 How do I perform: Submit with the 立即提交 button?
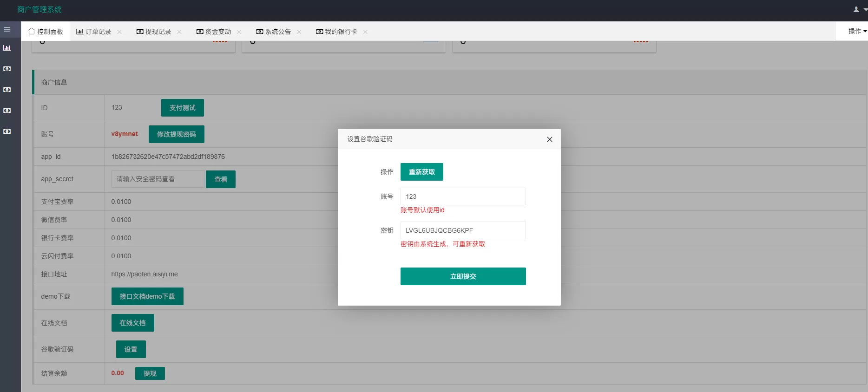463,276
